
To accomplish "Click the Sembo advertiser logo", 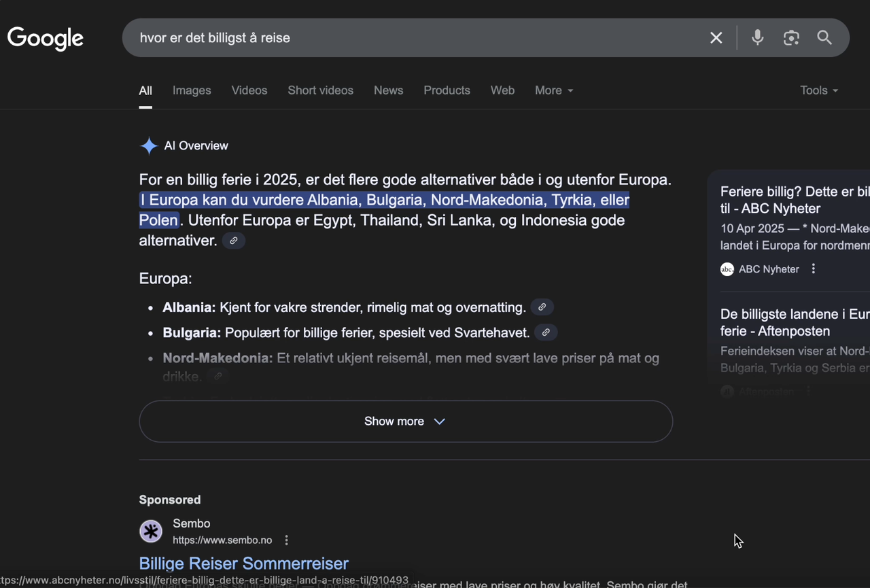I will pyautogui.click(x=151, y=532).
